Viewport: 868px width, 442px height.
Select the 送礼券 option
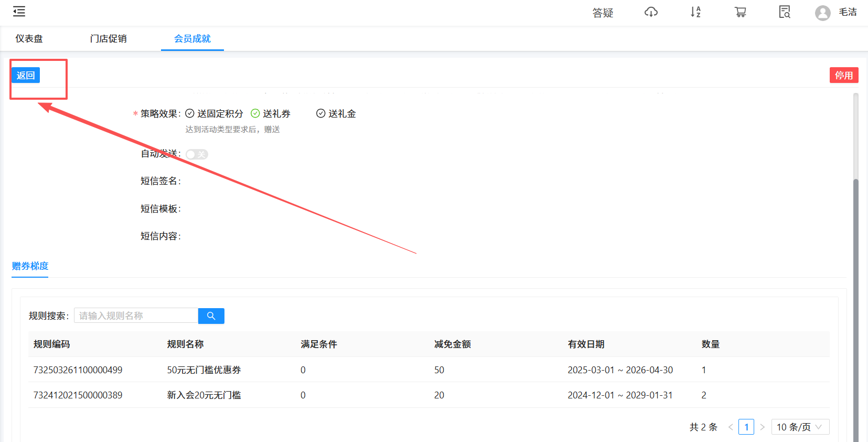[271, 113]
